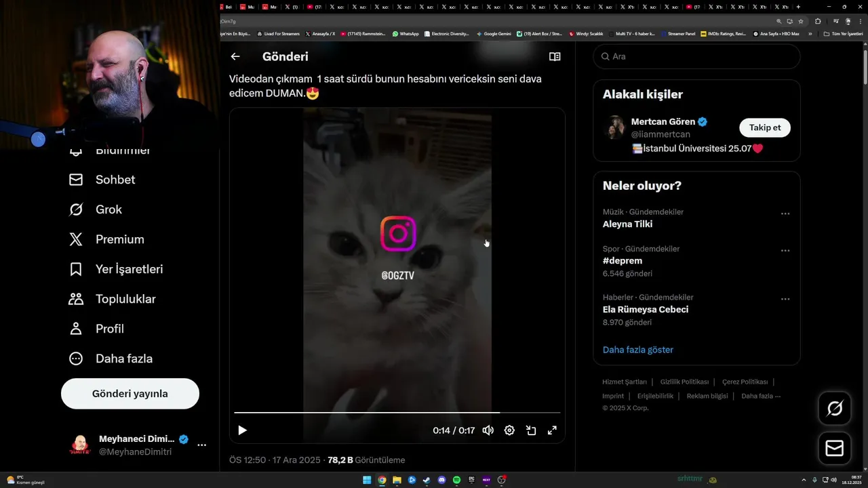Image resolution: width=868 pixels, height=488 pixels.
Task: Open Çerez Politikası footer link
Action: (745, 382)
